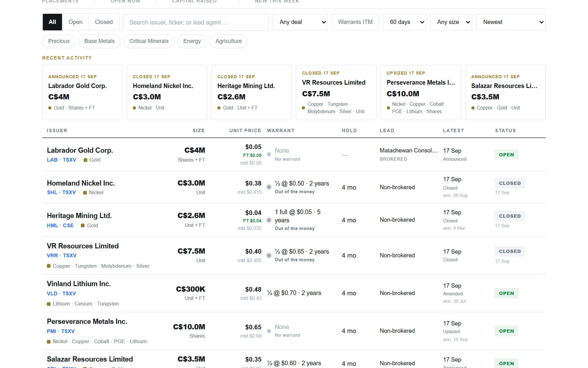The height and width of the screenshot is (368, 588).
Task: Click the warrant status dot for Heritage Mining
Action: click(x=269, y=220)
